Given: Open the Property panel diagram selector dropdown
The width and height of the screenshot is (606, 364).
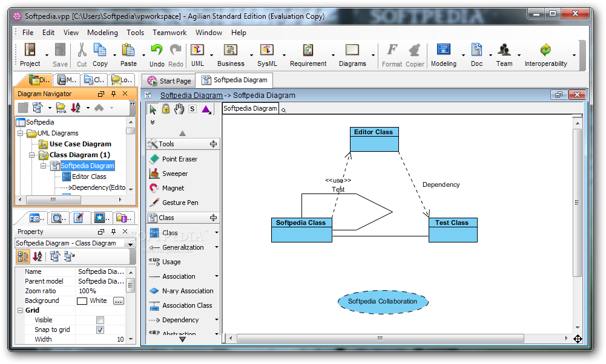Looking at the screenshot, I should pyautogui.click(x=130, y=244).
